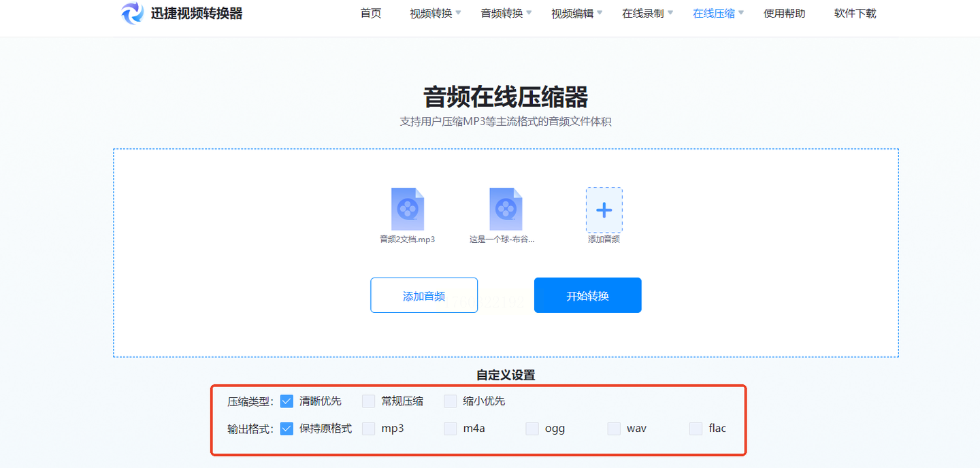Choose m4a as output format
This screenshot has height=468, width=980.
(451, 429)
